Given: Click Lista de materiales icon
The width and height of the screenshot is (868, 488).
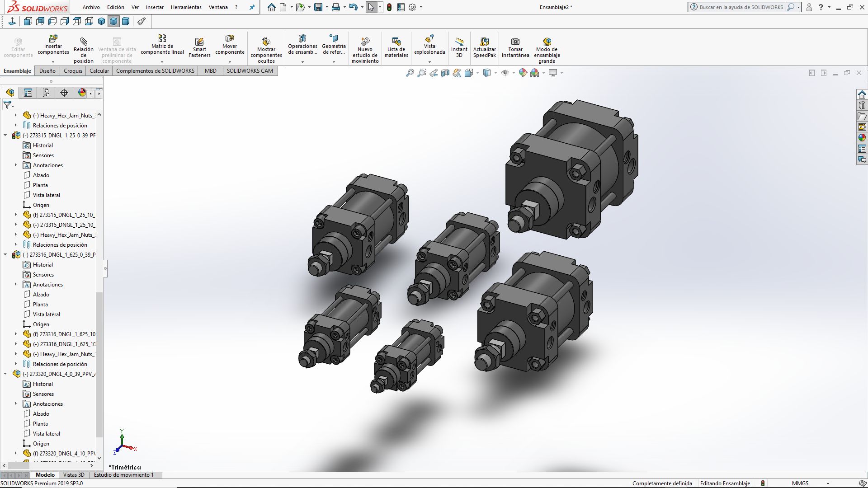Looking at the screenshot, I should [396, 42].
